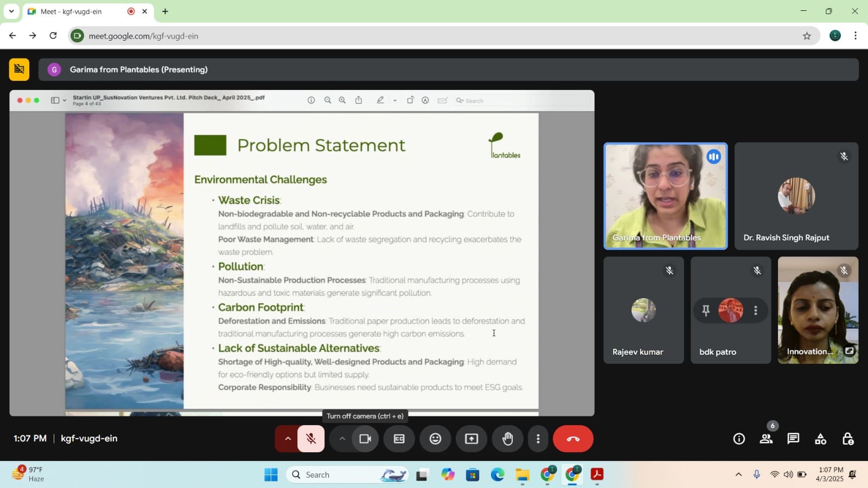The image size is (868, 488).
Task: Unmute the microphone
Action: tap(311, 439)
